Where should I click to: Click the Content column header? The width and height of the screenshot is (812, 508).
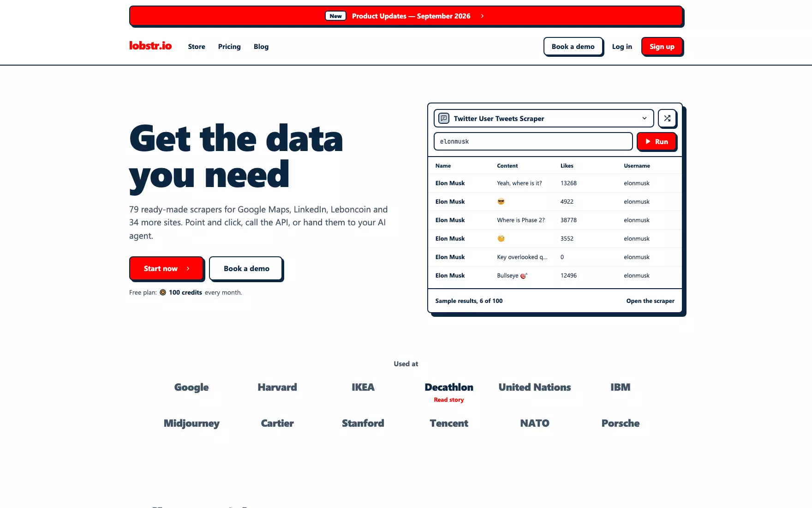click(507, 166)
